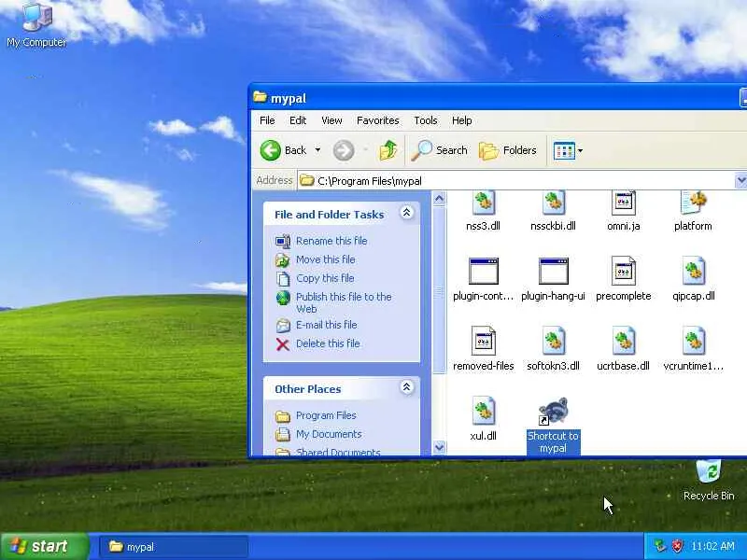Click the 11:02 AM system clock

[x=712, y=546]
